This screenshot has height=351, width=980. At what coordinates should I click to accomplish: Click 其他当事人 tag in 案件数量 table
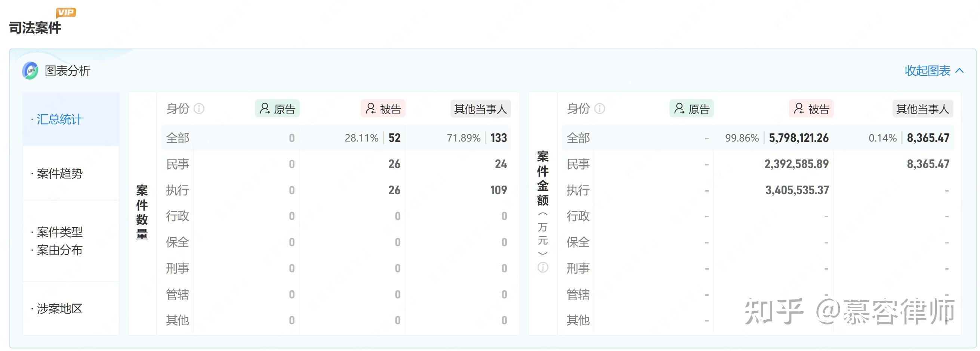pos(481,109)
